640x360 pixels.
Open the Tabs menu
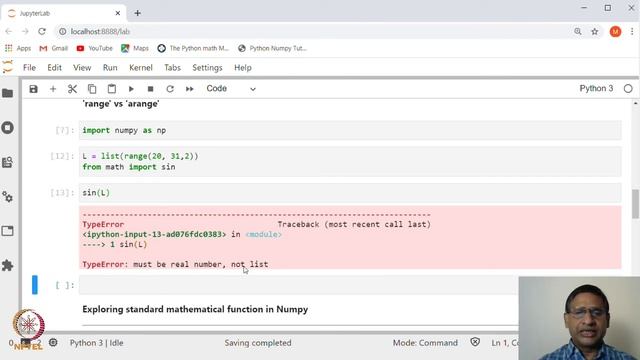(x=172, y=68)
